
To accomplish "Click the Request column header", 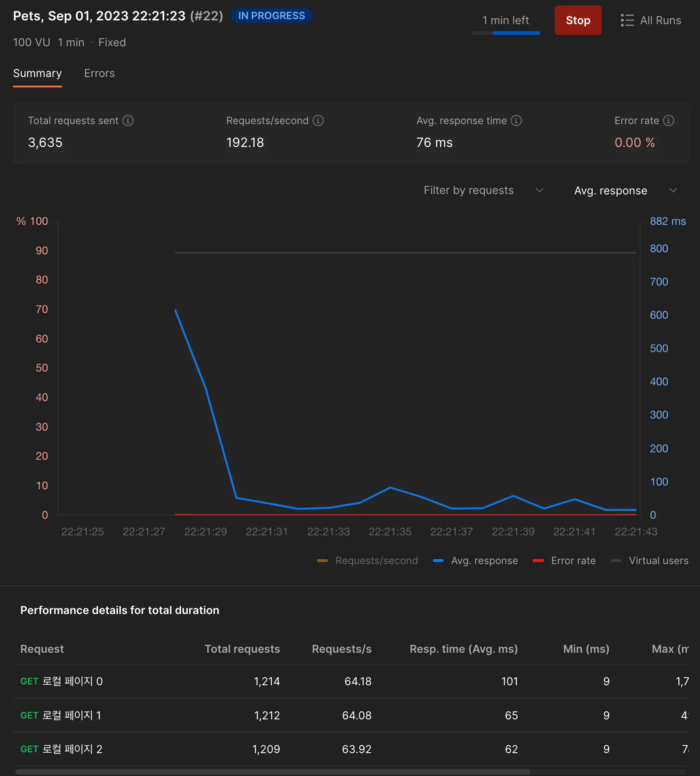I will [x=42, y=649].
